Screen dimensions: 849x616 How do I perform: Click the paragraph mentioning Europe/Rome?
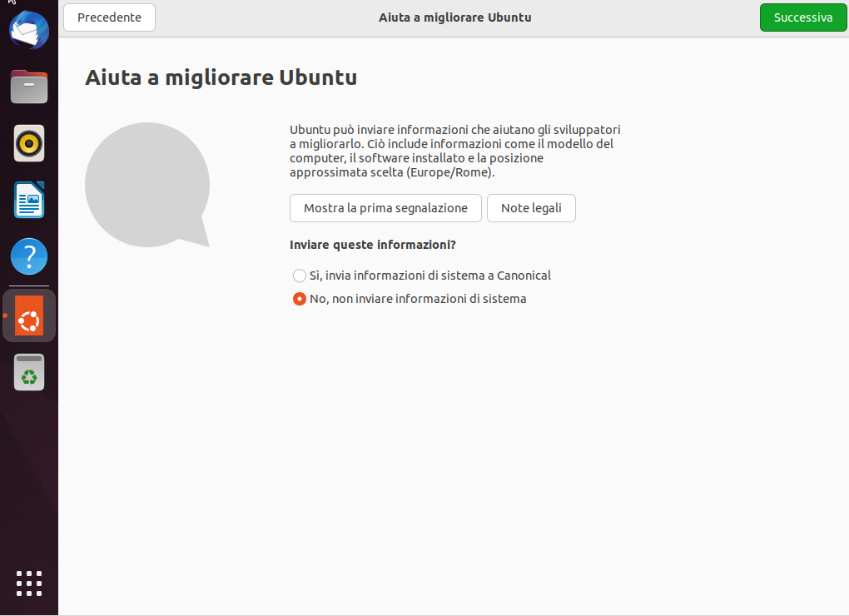(x=454, y=151)
